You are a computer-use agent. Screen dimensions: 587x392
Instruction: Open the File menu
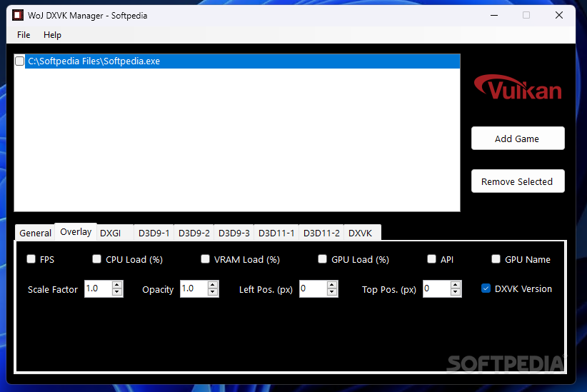tap(24, 35)
